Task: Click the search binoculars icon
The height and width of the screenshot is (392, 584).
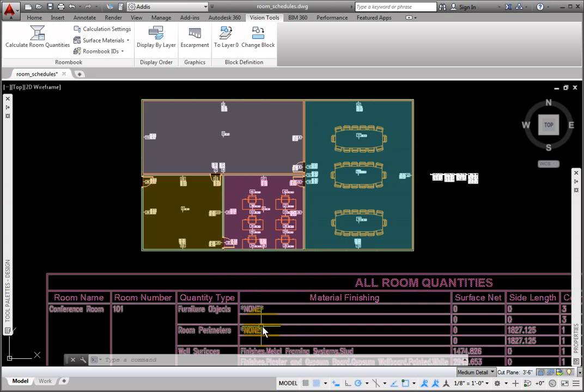Action: [442, 7]
